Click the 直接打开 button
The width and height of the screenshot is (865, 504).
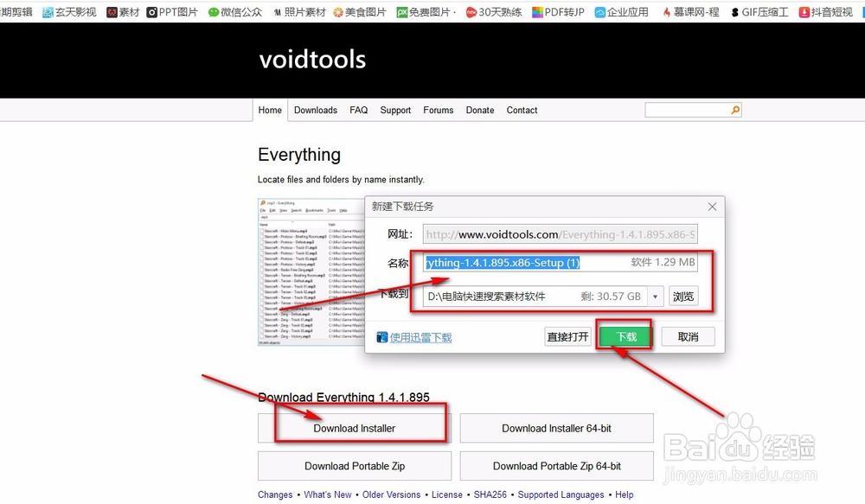[567, 337]
